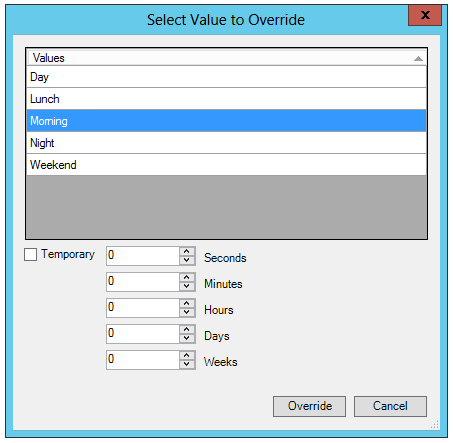This screenshot has height=443, width=453.
Task: Enable the Temporary checkbox
Action: point(30,255)
